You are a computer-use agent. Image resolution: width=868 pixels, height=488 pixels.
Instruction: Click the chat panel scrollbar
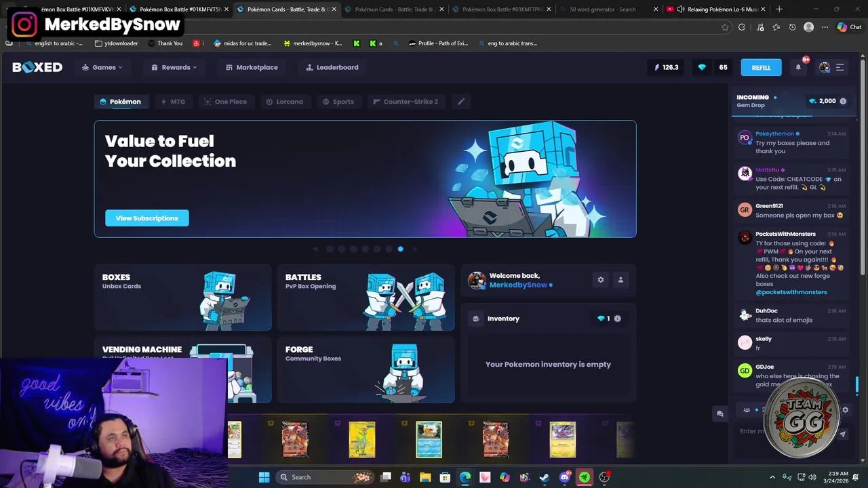(x=858, y=384)
